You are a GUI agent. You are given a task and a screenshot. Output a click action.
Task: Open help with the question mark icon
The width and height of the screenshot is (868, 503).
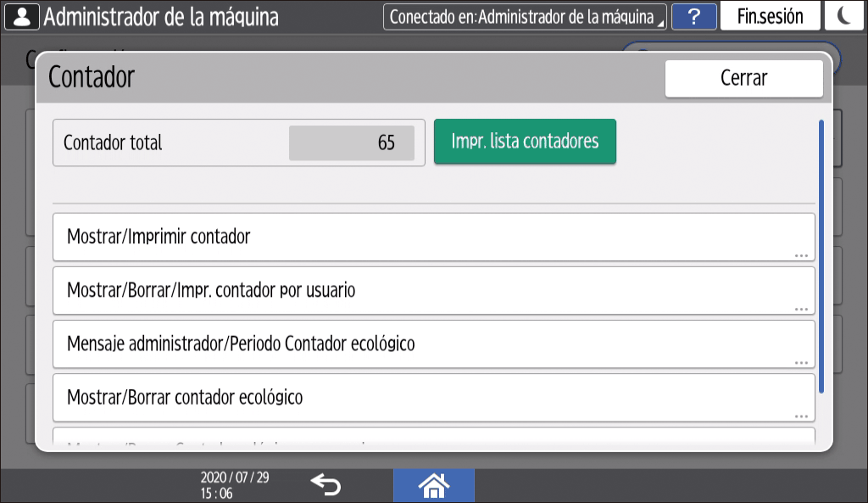coord(693,16)
